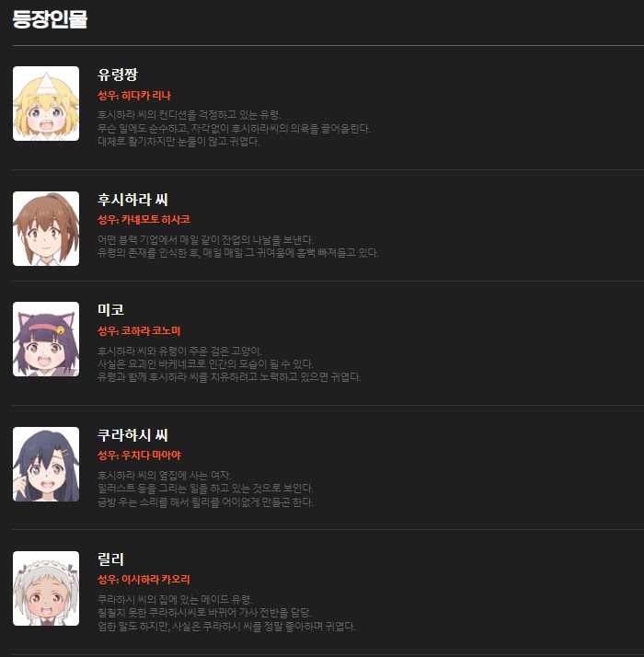The height and width of the screenshot is (657, 644).
Task: Select the 미코 name heading
Action: [111, 310]
